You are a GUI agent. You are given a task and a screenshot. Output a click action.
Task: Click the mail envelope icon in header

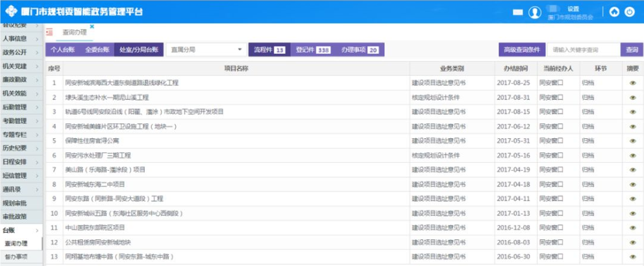pyautogui.click(x=518, y=12)
